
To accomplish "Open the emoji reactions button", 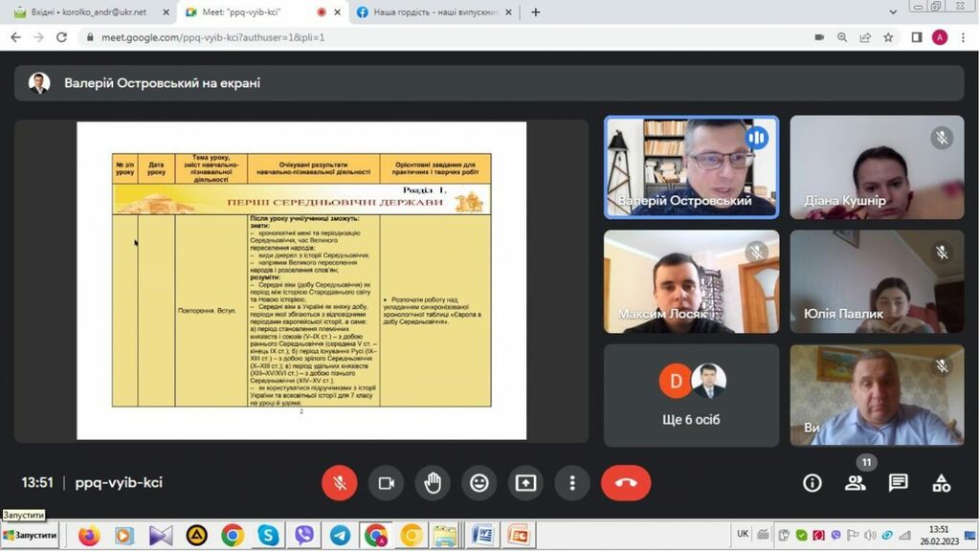I will (479, 483).
